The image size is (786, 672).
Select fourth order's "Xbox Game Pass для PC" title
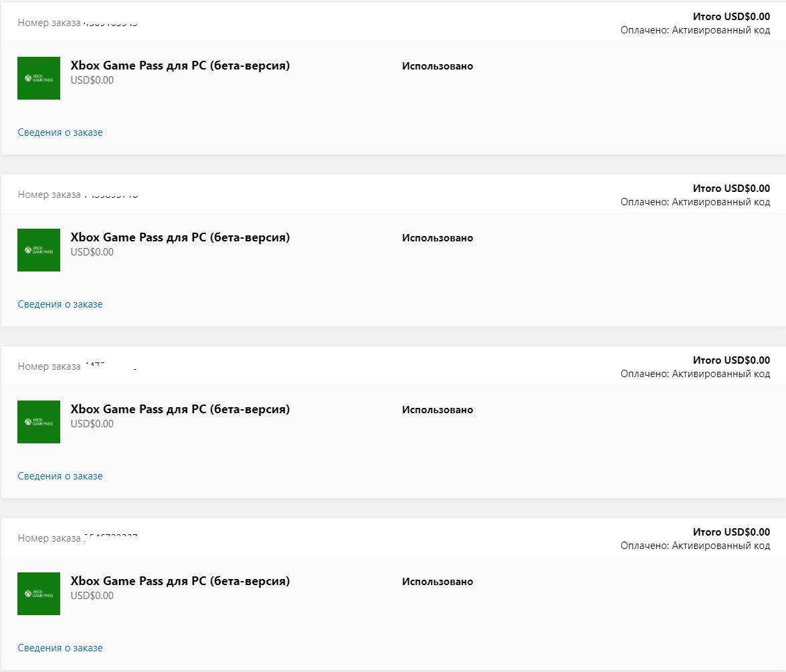(x=180, y=581)
